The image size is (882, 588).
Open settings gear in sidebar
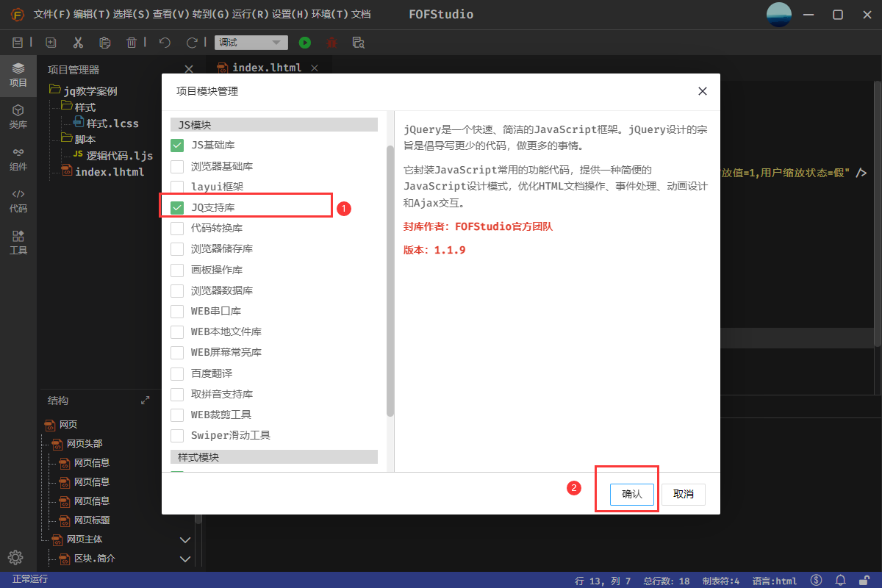pos(15,557)
